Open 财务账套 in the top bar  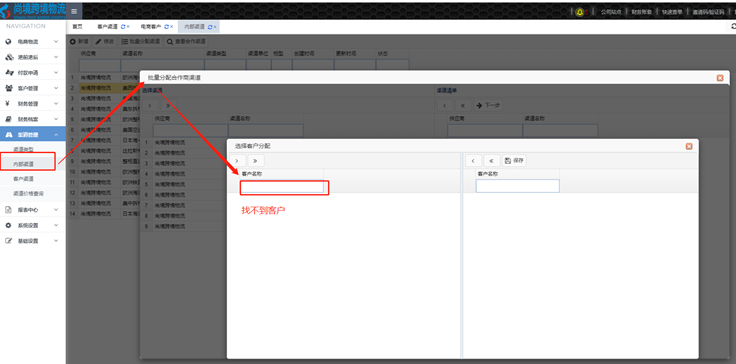click(x=641, y=12)
